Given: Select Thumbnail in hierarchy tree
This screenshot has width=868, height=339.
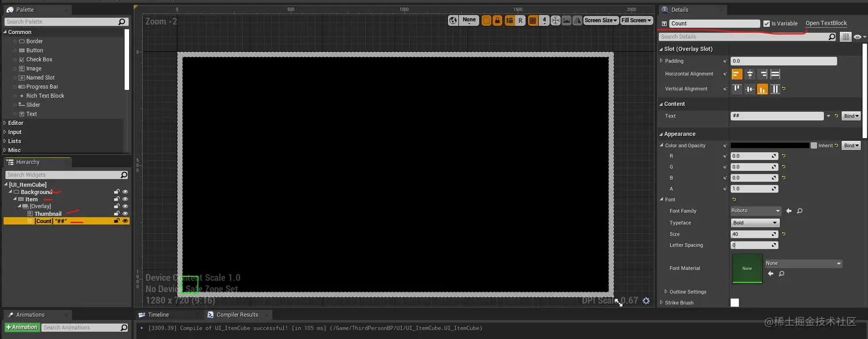Looking at the screenshot, I should coord(48,214).
